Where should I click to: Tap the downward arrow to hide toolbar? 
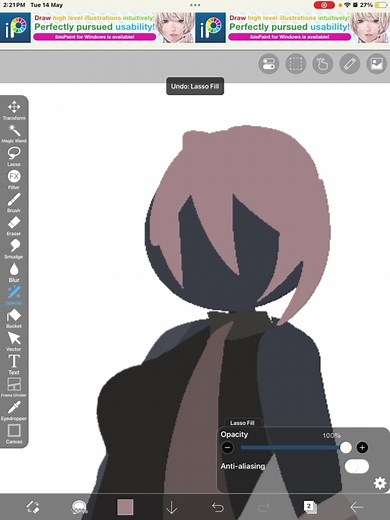tap(171, 507)
